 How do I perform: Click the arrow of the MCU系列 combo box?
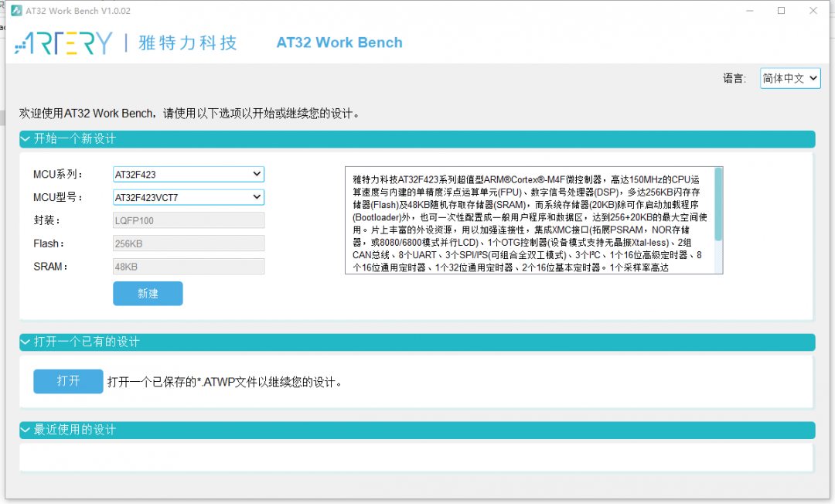[x=257, y=174]
